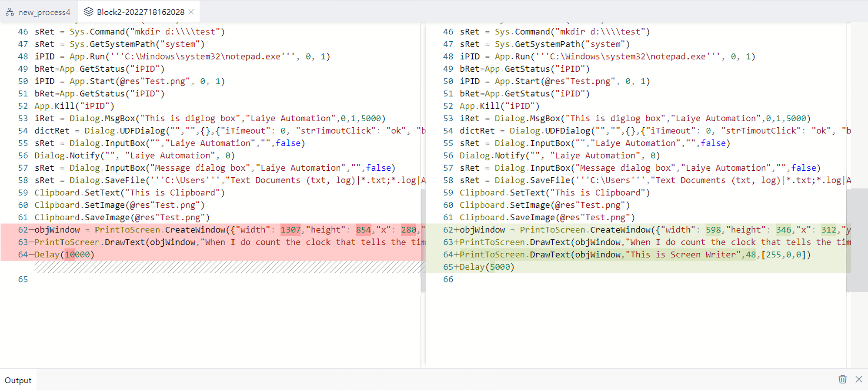
Task: Click line 49 bRet=App.GetStatus in right pane
Action: [x=525, y=69]
